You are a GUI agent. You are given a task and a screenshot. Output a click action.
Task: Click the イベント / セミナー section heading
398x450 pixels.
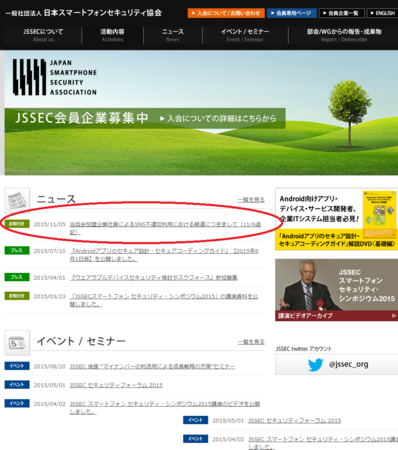point(81,341)
